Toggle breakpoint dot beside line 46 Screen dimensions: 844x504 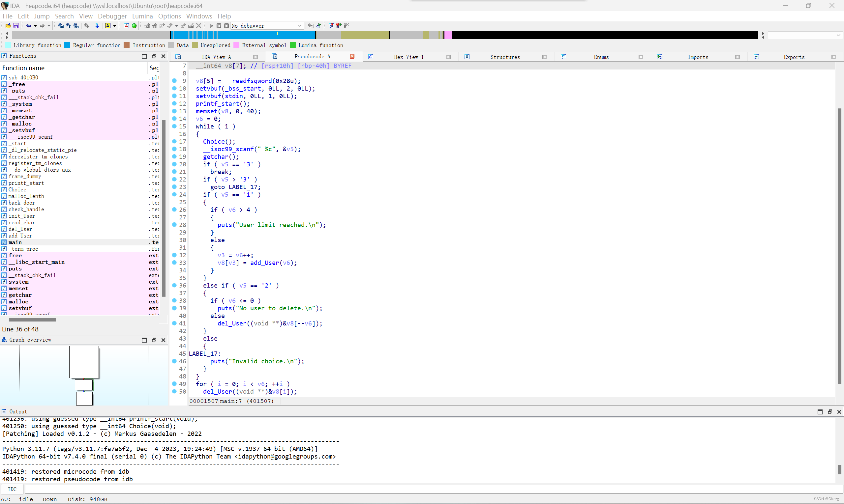[x=174, y=361]
